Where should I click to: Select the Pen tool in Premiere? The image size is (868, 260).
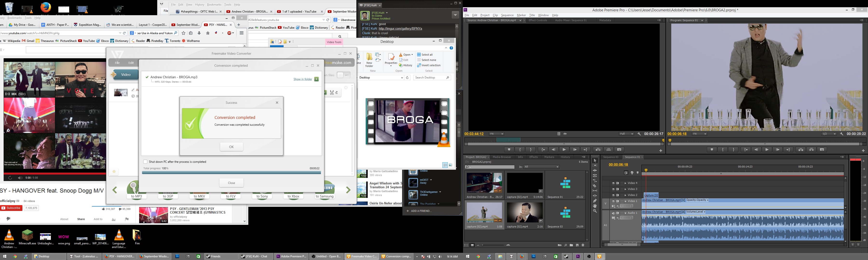tap(595, 201)
